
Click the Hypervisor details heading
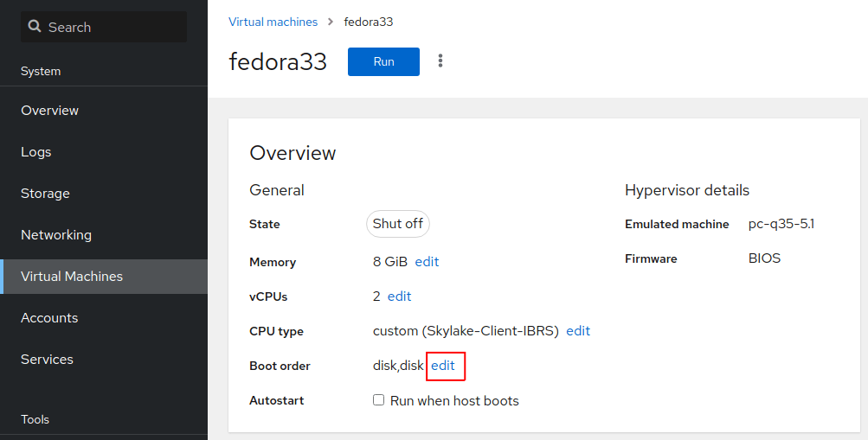click(x=687, y=190)
